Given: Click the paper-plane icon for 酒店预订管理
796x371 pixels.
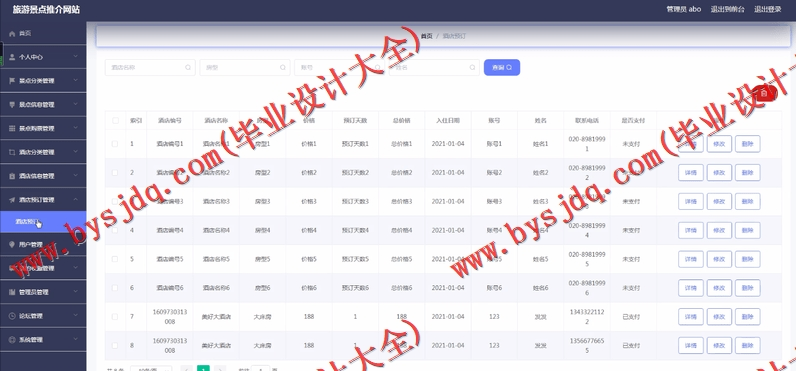Looking at the screenshot, I should tap(12, 200).
